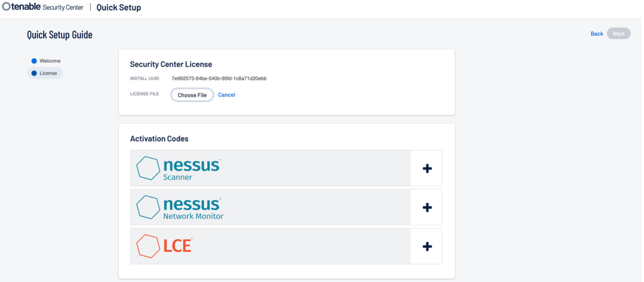Click the Cancel link beside Choose File
Screen dimensions: 644x282
[x=227, y=95]
